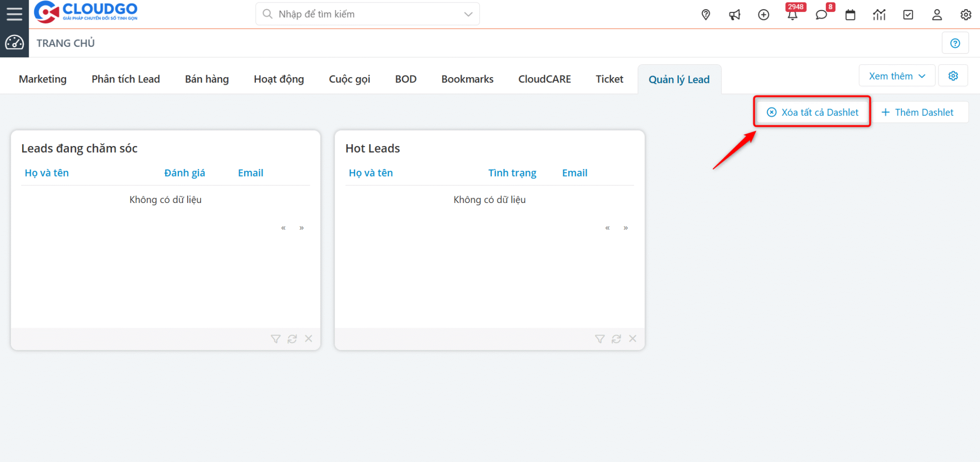Open notifications bell with 2948 badge

[793, 14]
